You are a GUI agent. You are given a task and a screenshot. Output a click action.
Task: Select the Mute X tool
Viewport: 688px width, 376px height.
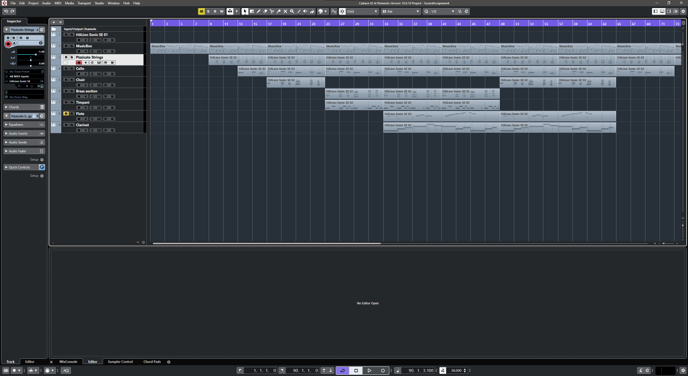point(285,11)
